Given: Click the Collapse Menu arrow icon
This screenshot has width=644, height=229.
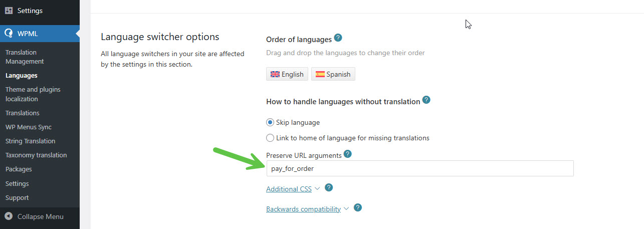Looking at the screenshot, I should click(9, 216).
